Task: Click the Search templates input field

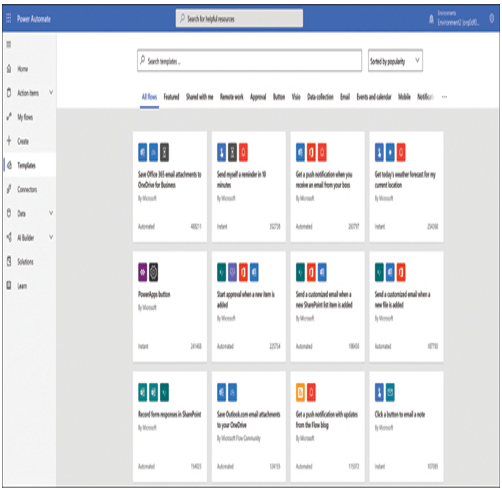Action: pyautogui.click(x=249, y=61)
